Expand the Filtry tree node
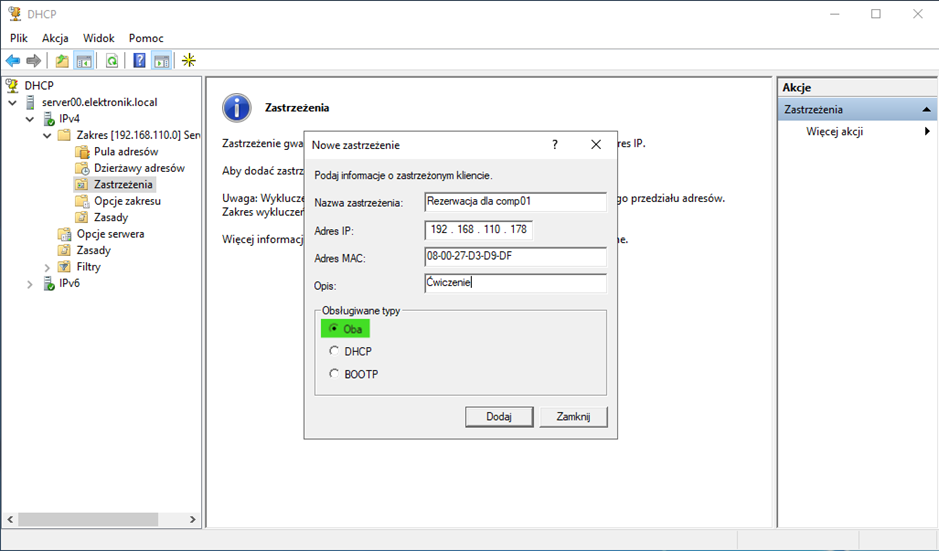This screenshot has height=551, width=939. click(47, 267)
